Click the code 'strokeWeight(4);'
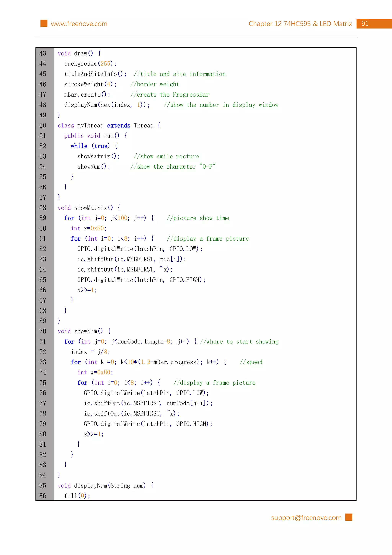This screenshot has width=392, height=555. [90, 84]
